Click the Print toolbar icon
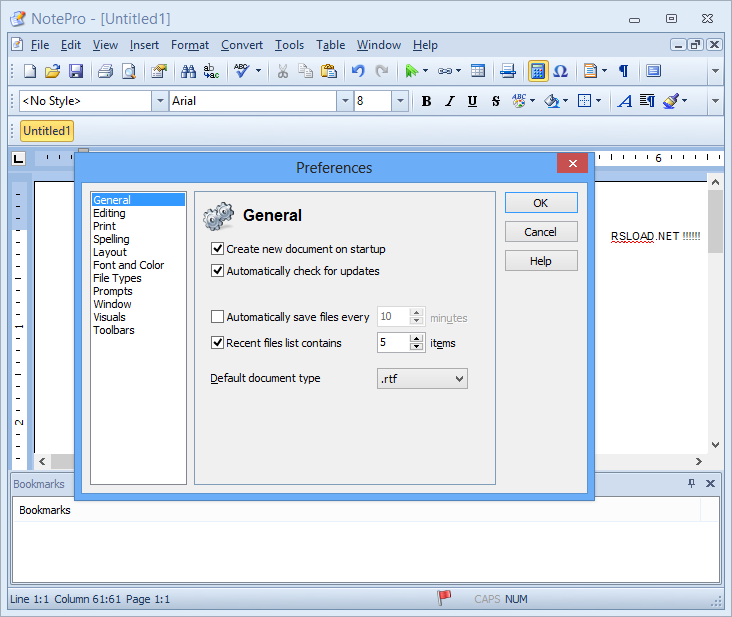 coord(106,71)
